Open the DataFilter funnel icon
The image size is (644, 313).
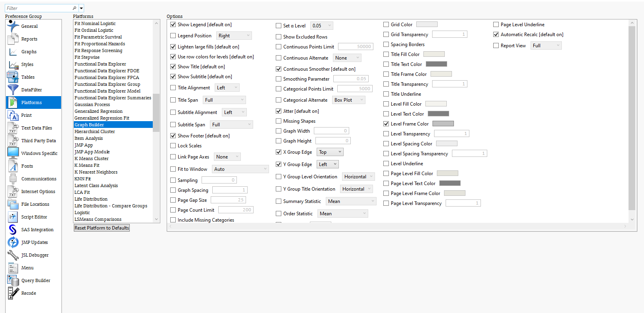click(13, 90)
